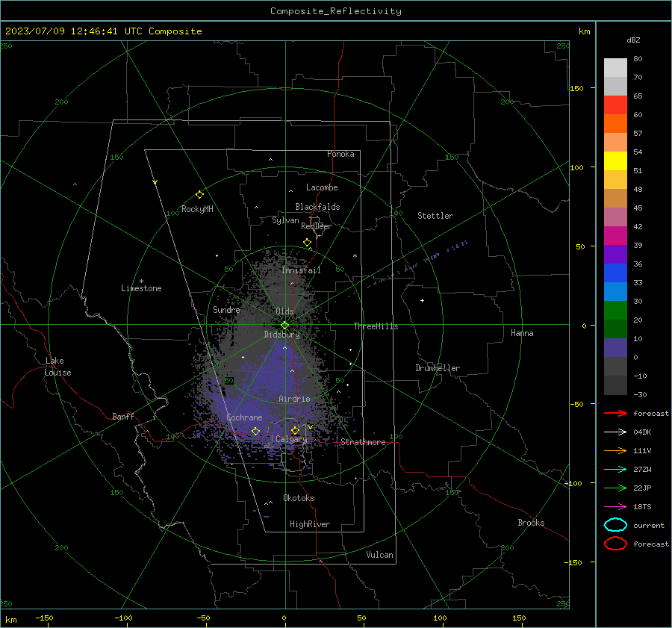
Task: Click the Drumheller city label
Action: 438,368
